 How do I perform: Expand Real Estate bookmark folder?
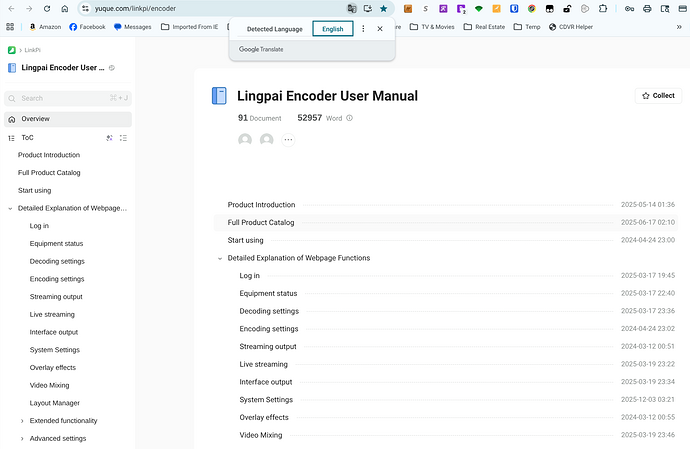[x=484, y=27]
